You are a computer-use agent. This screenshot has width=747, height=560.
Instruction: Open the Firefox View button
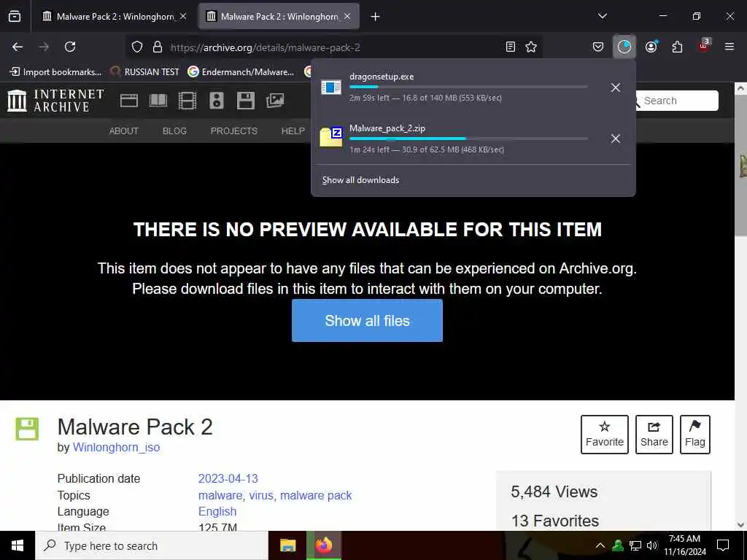pos(15,17)
